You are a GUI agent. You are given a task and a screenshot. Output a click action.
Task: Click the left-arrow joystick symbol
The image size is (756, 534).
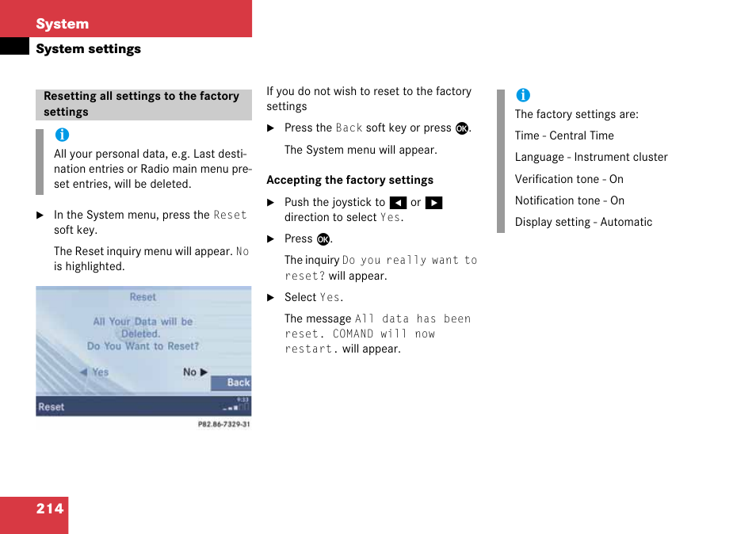[x=398, y=203]
